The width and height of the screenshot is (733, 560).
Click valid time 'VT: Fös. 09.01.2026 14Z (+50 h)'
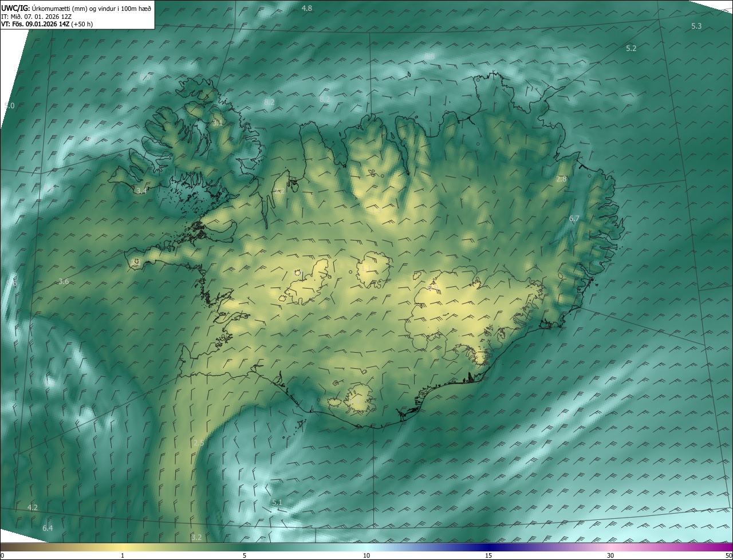(47, 24)
